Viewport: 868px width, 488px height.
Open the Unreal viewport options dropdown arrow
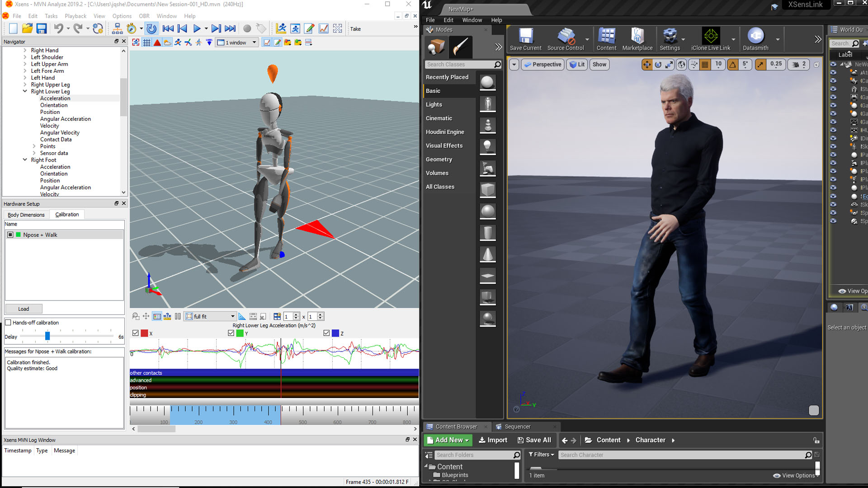pos(514,65)
